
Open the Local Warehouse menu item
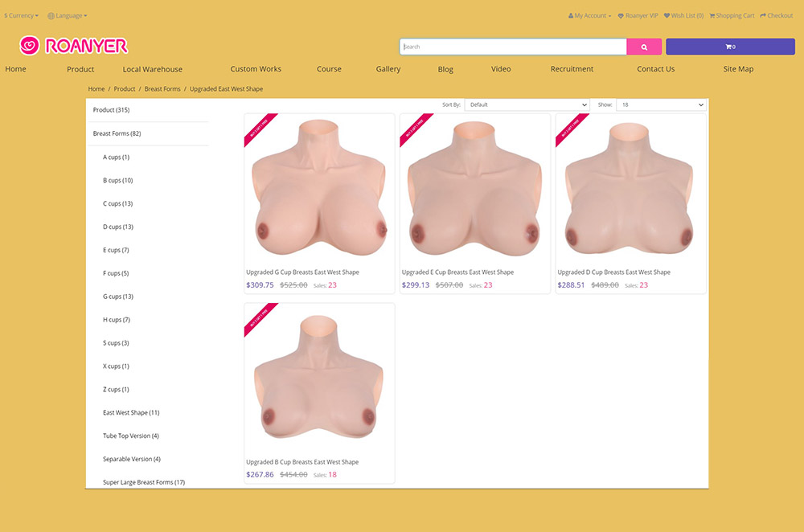click(152, 69)
